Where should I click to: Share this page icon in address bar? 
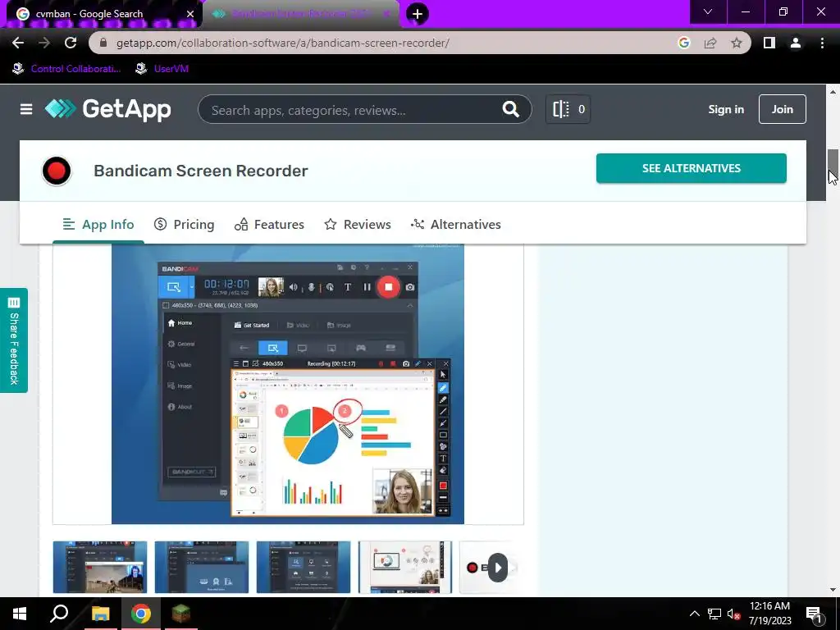point(710,43)
